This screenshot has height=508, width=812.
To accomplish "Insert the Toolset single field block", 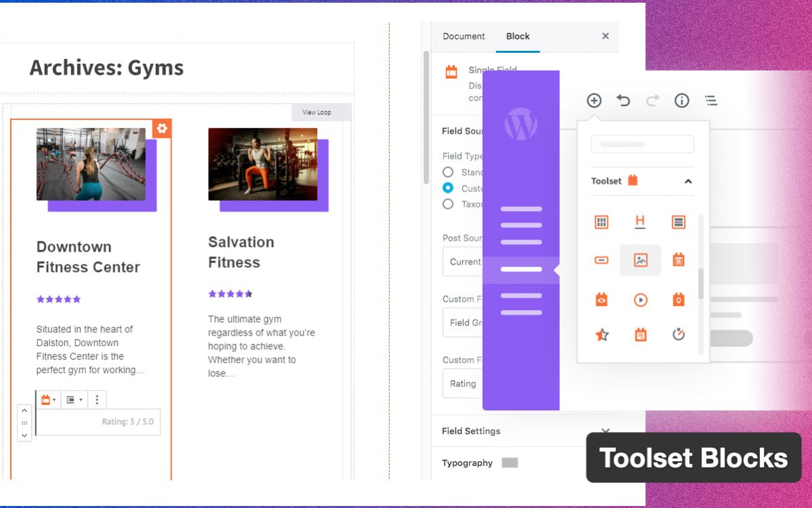I will coord(678,260).
